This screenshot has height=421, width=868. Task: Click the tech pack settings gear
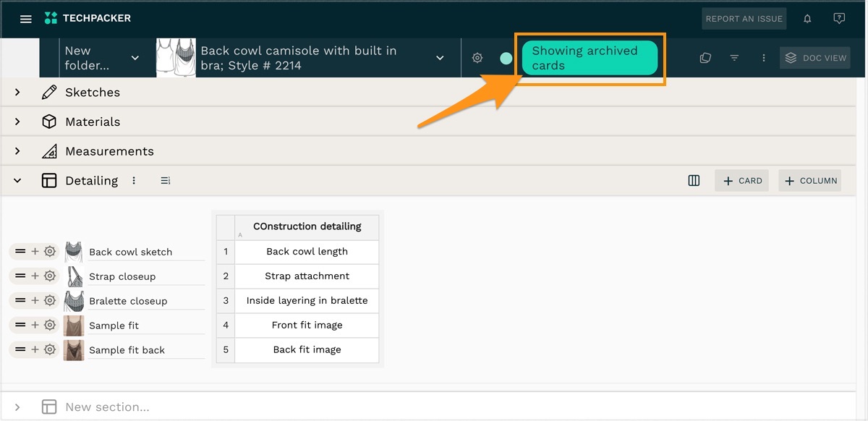(477, 58)
